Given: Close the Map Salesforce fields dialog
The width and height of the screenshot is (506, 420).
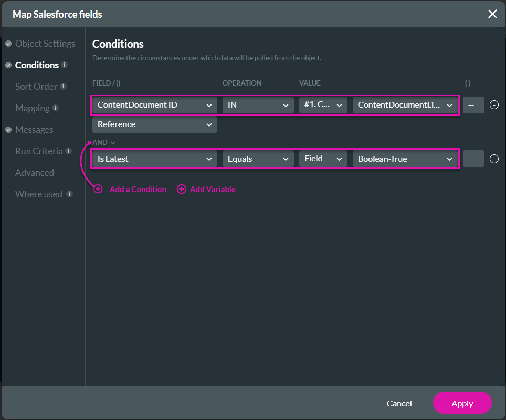Looking at the screenshot, I should click(492, 14).
